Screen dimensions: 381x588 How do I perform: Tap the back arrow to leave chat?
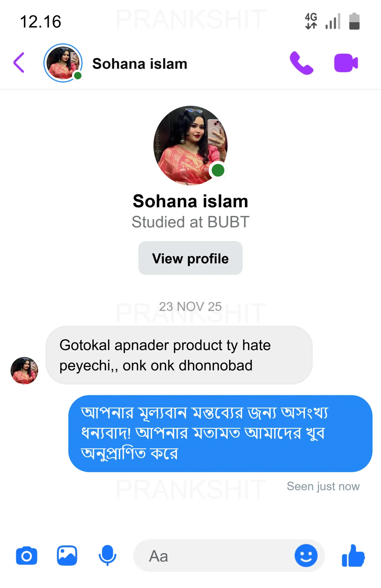click(19, 63)
